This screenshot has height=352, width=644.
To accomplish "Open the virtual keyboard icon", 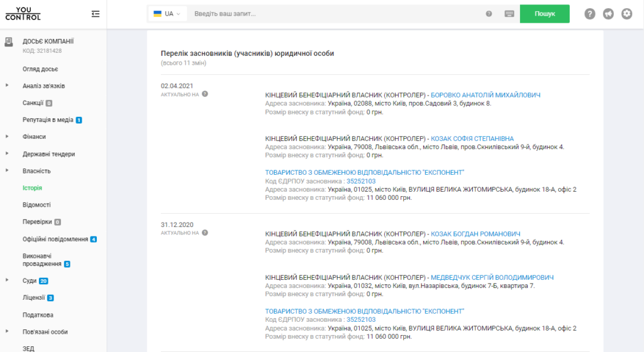I will 509,14.
